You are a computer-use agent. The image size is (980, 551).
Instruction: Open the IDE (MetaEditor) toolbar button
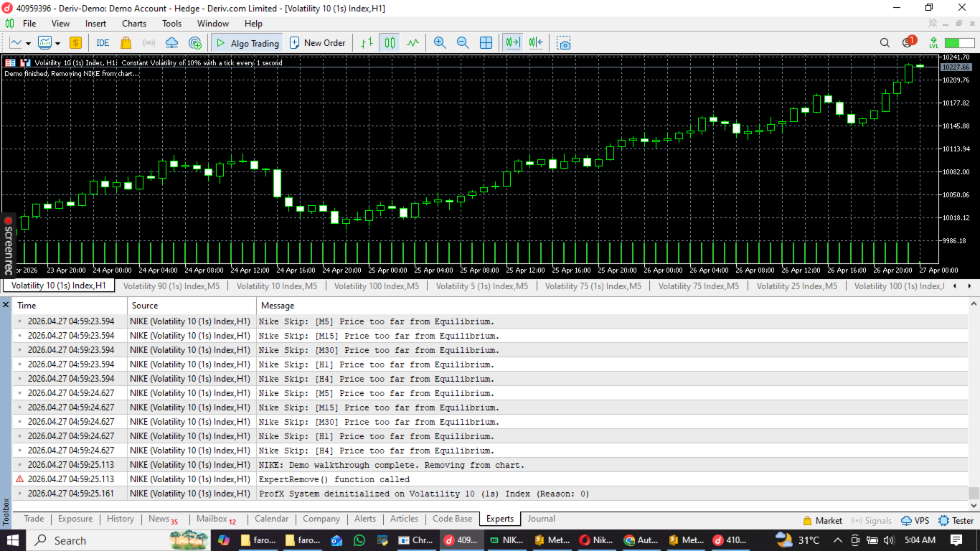pyautogui.click(x=103, y=43)
